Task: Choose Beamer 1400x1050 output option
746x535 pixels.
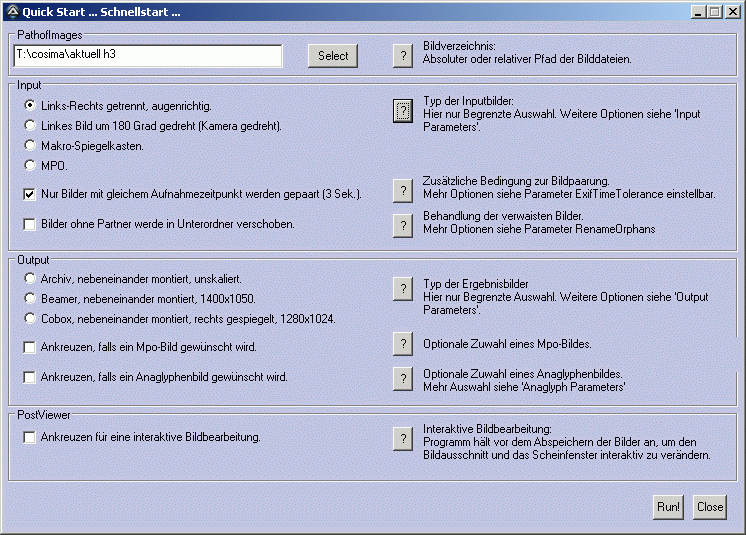Action: pos(30,298)
